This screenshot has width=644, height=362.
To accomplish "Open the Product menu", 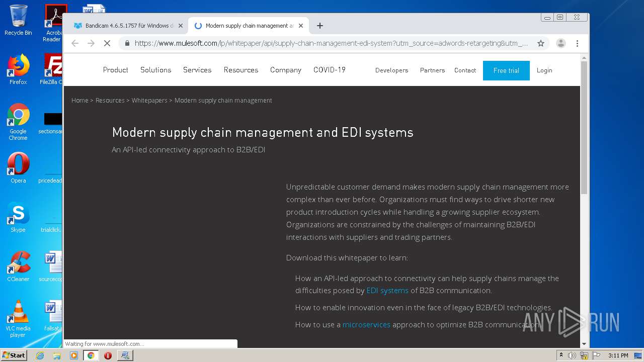I will (116, 70).
